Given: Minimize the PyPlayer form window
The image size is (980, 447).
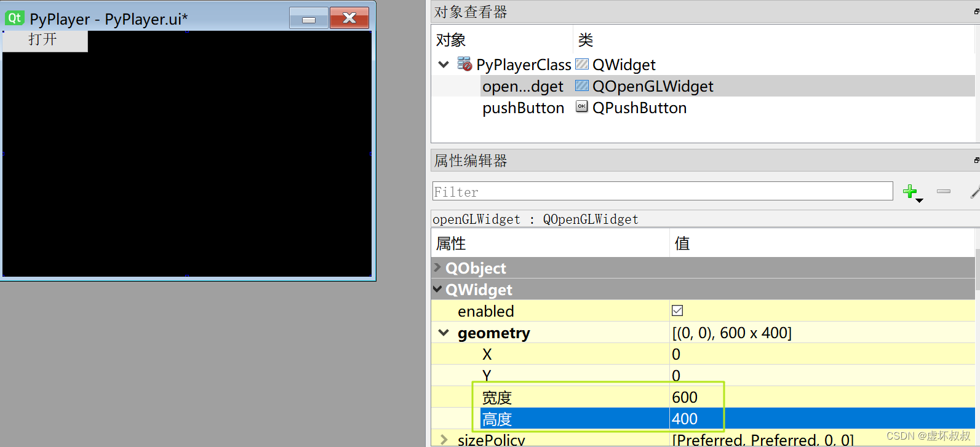Looking at the screenshot, I should (x=309, y=18).
